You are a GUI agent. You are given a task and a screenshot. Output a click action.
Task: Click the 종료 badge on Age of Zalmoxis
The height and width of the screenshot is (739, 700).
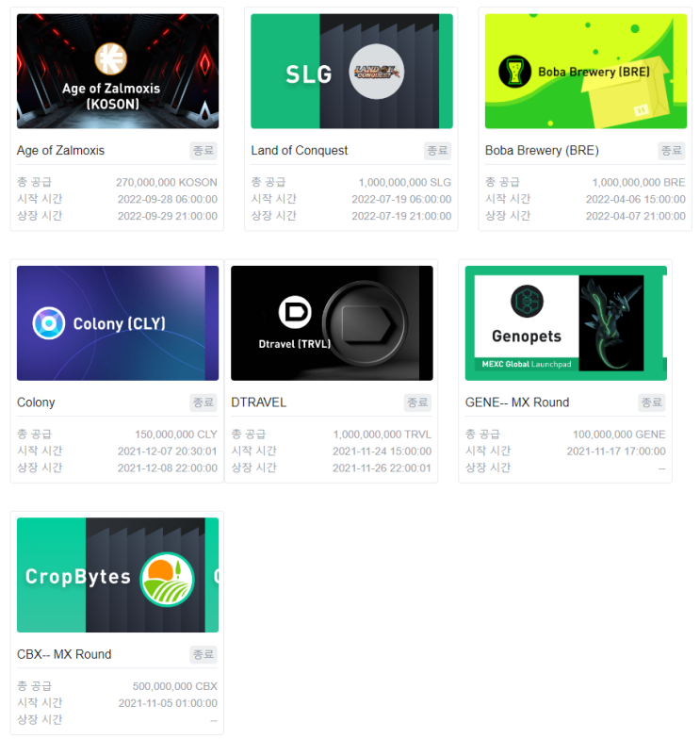(203, 151)
